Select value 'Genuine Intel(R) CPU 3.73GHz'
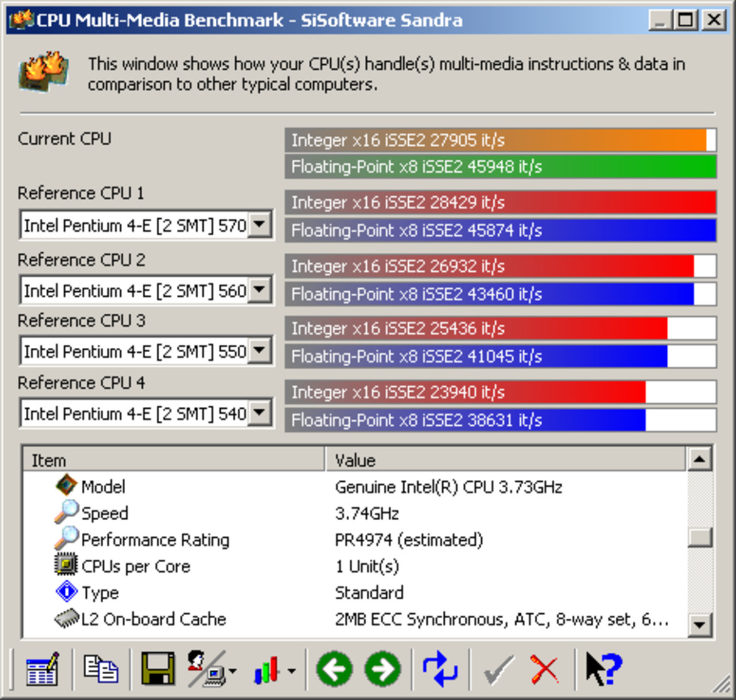Viewport: 736px width, 700px height. [449, 487]
